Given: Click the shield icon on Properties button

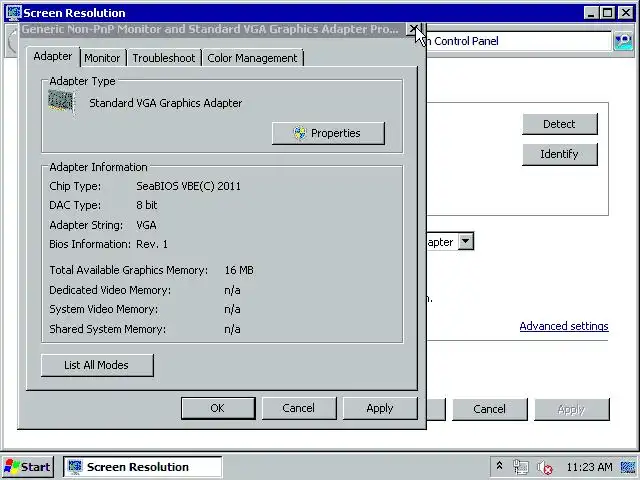Looking at the screenshot, I should coord(300,133).
